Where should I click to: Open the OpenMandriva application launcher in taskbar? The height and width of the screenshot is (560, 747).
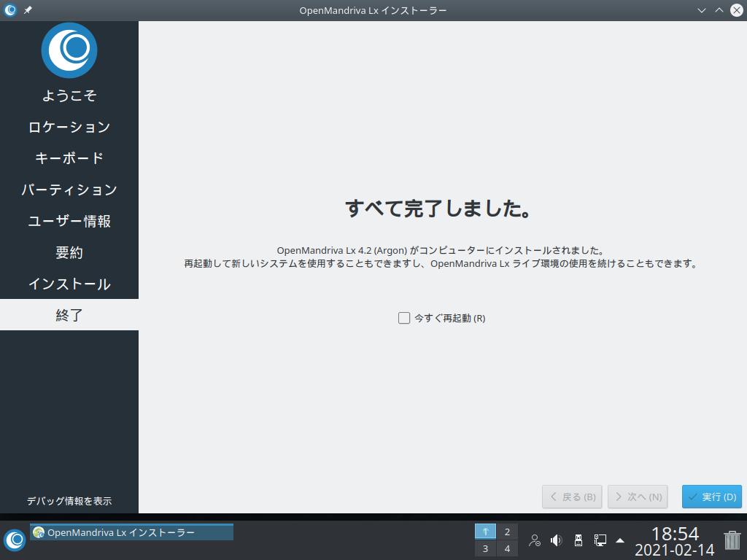click(15, 540)
